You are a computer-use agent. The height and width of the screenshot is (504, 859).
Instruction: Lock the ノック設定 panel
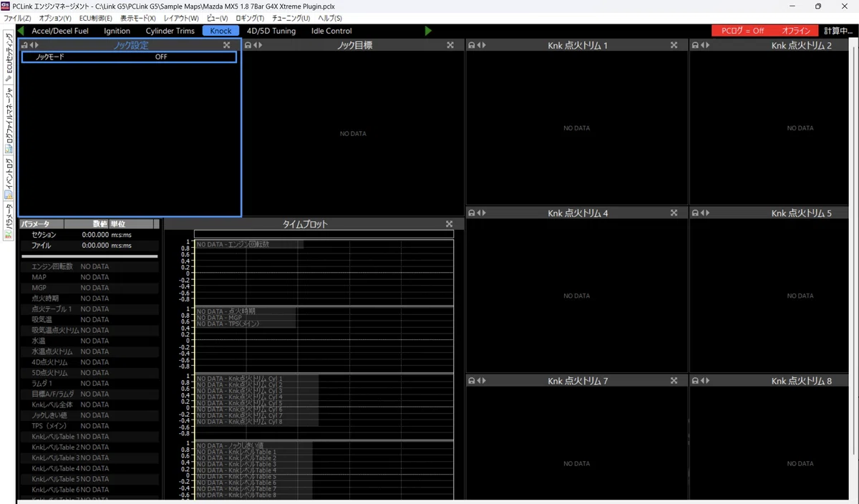pyautogui.click(x=24, y=45)
